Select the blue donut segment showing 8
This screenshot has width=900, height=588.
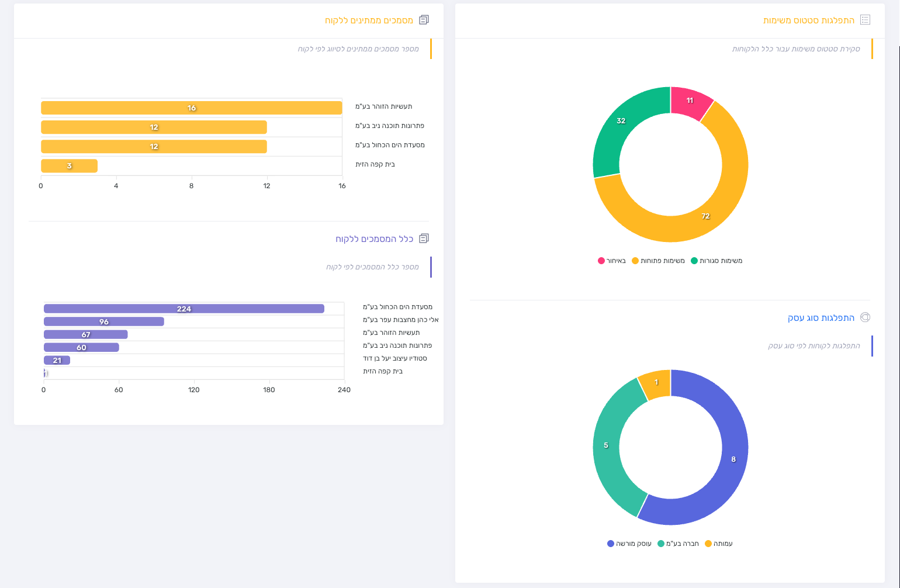coord(733,459)
